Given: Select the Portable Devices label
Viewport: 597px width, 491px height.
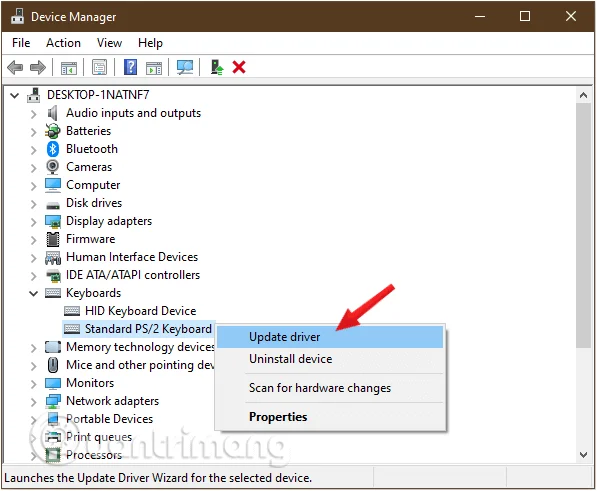Looking at the screenshot, I should (x=109, y=419).
